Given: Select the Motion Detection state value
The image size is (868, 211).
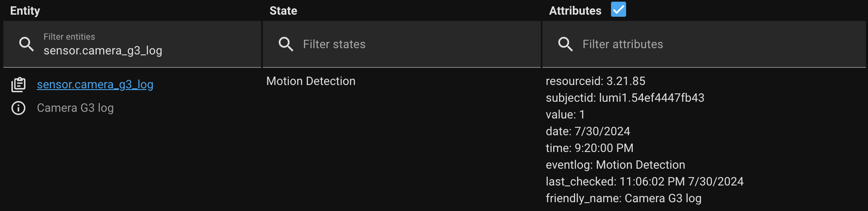Looking at the screenshot, I should tap(311, 81).
